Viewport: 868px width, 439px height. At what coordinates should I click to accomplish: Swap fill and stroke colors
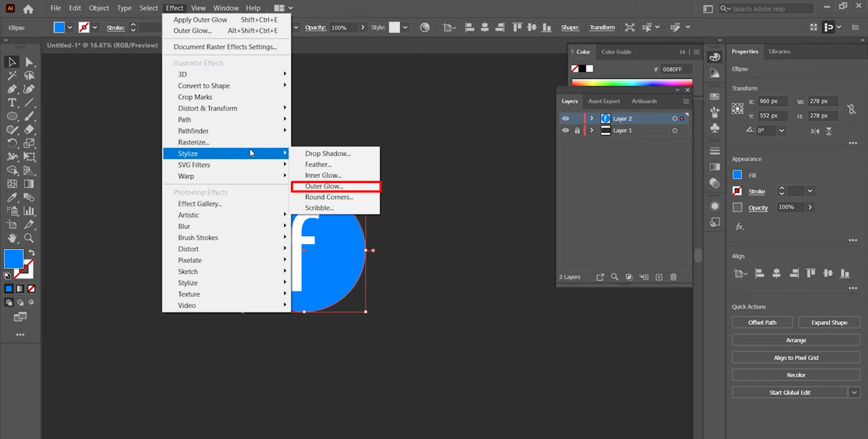31,253
